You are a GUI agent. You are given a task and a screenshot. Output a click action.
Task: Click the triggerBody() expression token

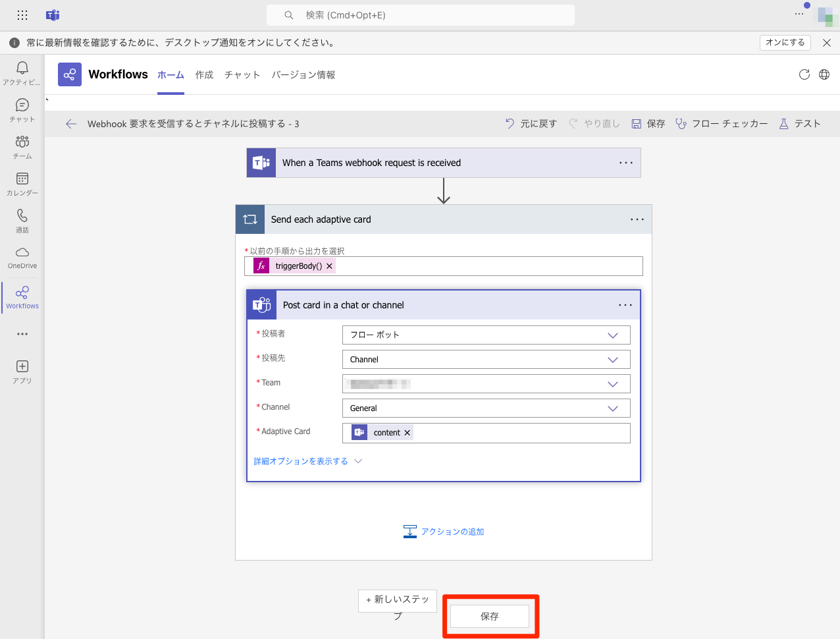coord(294,266)
